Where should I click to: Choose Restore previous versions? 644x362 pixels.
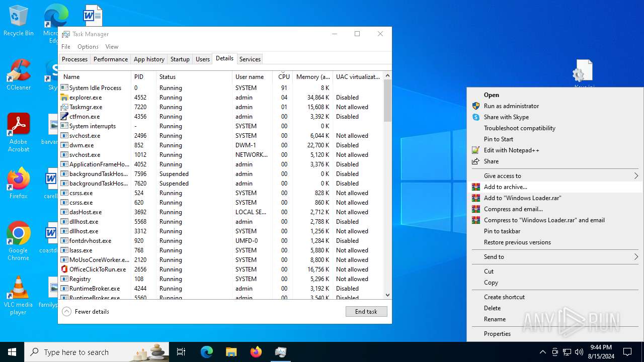555,242
